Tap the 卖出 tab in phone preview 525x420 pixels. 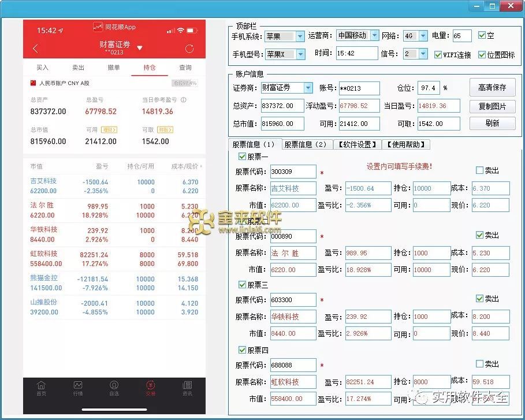point(78,68)
